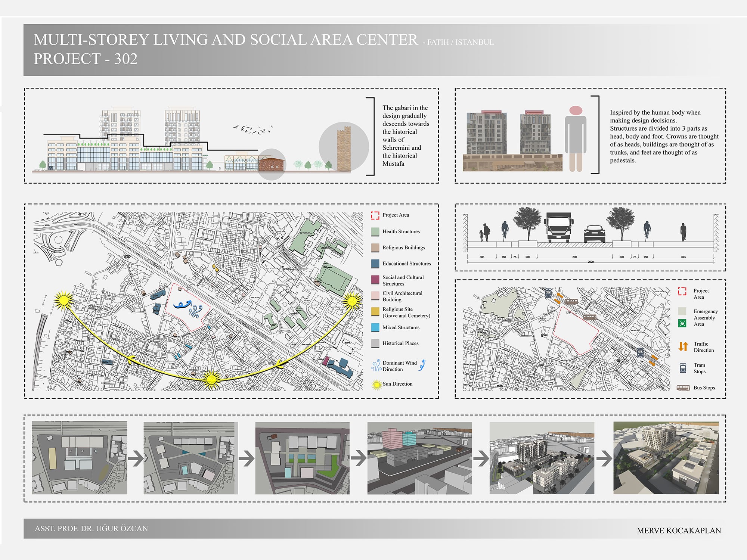
Task: Click the Merve Kocakaplan name text
Action: coord(679,531)
